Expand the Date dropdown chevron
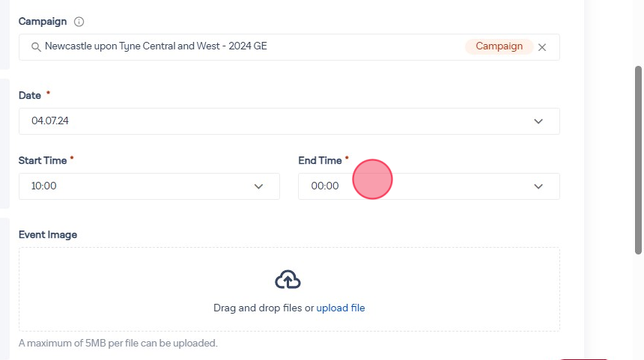This screenshot has width=644, height=360. tap(538, 121)
